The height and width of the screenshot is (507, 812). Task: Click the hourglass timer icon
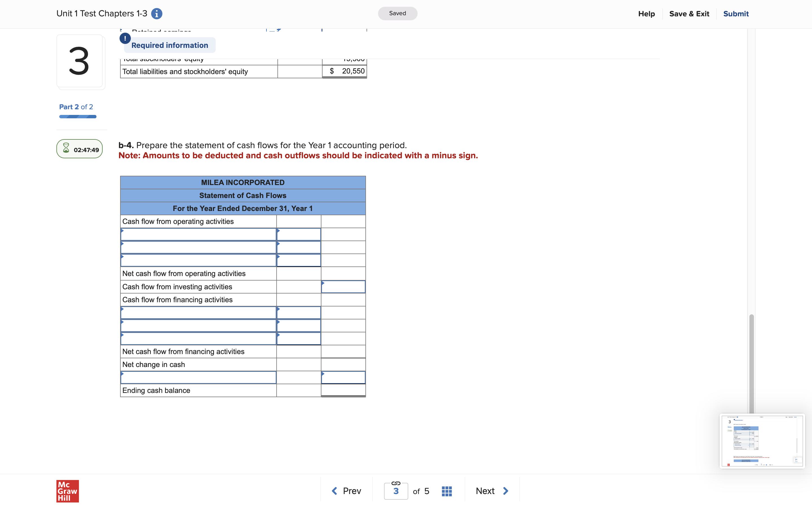pos(66,148)
